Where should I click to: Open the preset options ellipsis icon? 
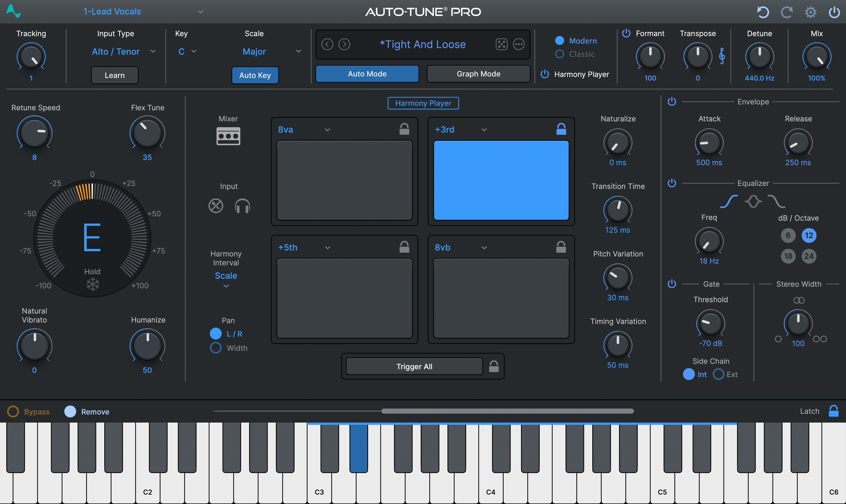519,44
